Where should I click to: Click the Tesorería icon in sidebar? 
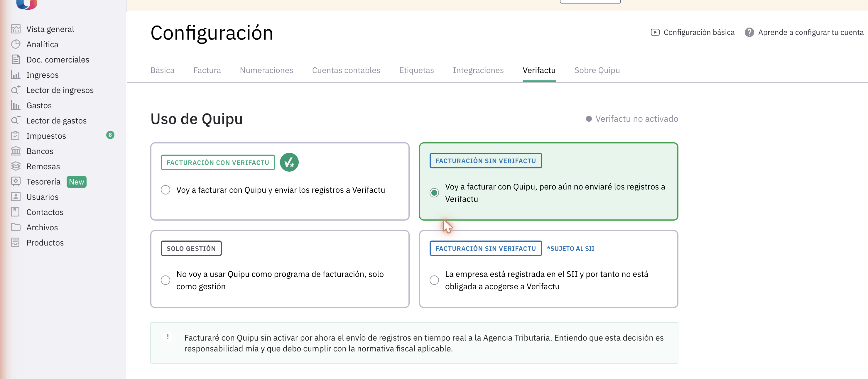(16, 181)
